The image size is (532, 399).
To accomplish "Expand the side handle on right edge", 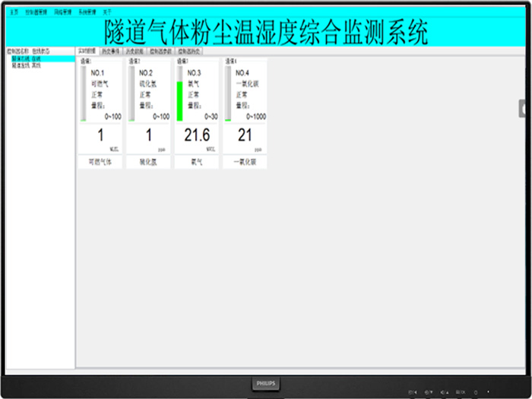I will pos(523,109).
